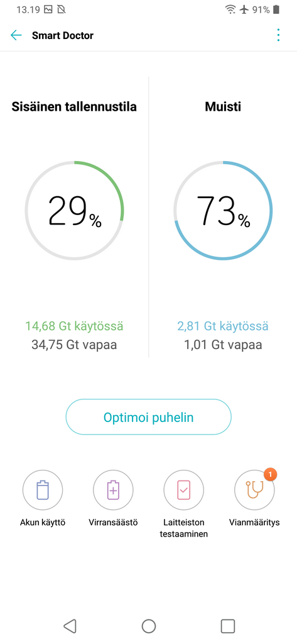
Task: Tap the 14,68 Gt käytössä text
Action: (74, 326)
